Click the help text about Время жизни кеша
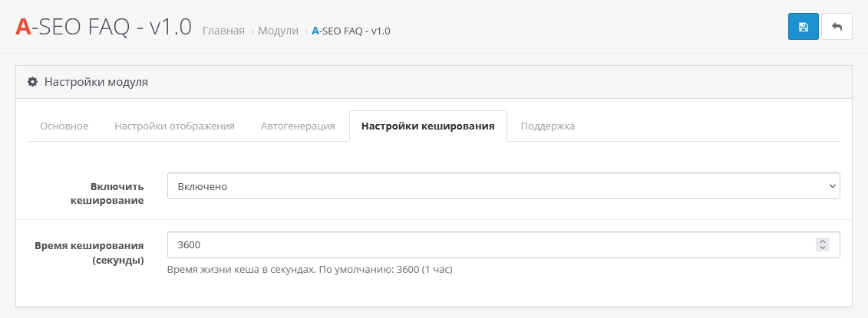The width and height of the screenshot is (868, 318). (x=309, y=269)
